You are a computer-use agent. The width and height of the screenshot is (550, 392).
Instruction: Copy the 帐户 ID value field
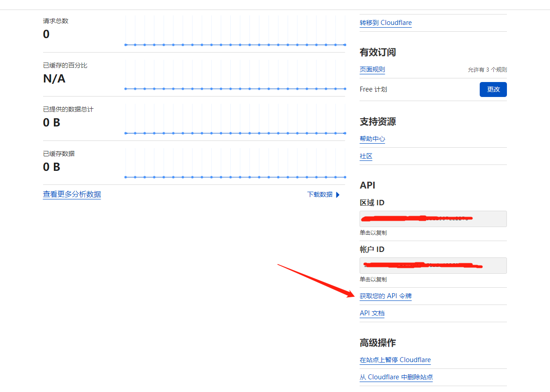(433, 266)
